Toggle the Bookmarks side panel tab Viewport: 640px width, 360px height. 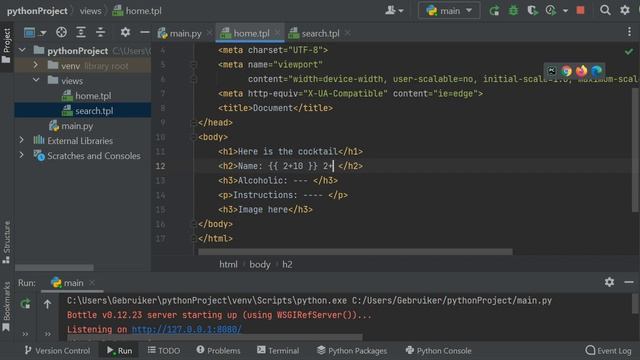coord(7,307)
